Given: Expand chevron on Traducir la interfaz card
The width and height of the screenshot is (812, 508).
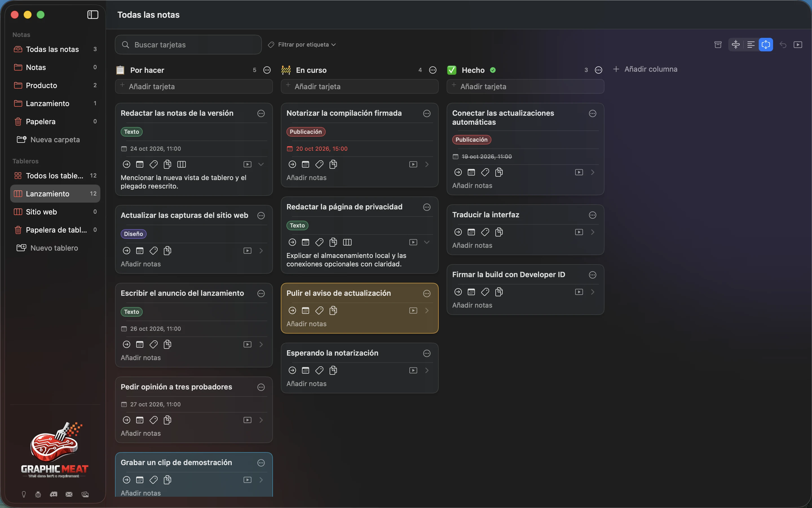Looking at the screenshot, I should [x=593, y=232].
